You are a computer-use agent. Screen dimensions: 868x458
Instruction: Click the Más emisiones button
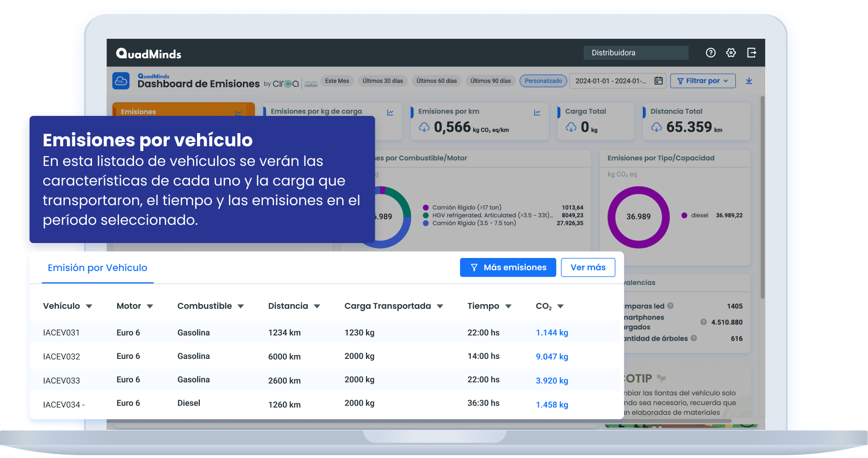[508, 267]
